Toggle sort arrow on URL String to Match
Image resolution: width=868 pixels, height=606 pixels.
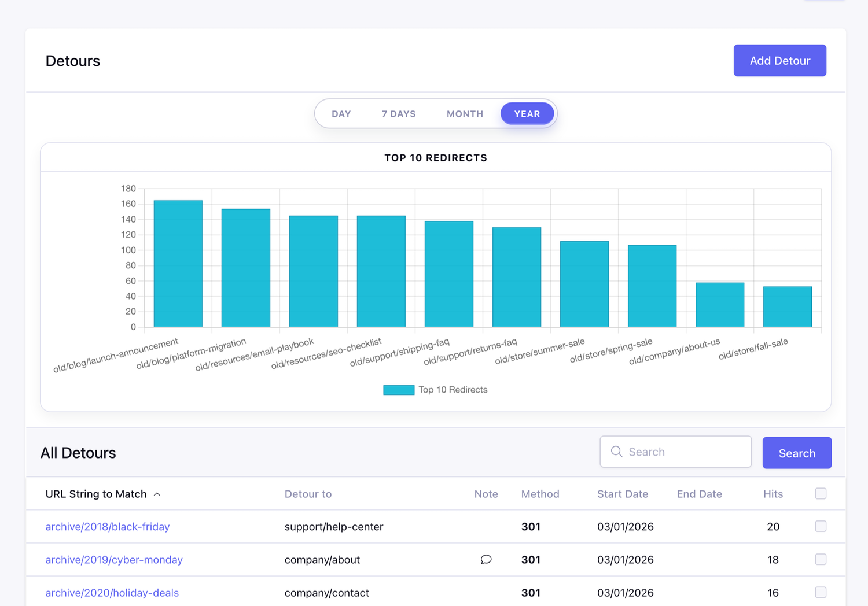coord(157,494)
